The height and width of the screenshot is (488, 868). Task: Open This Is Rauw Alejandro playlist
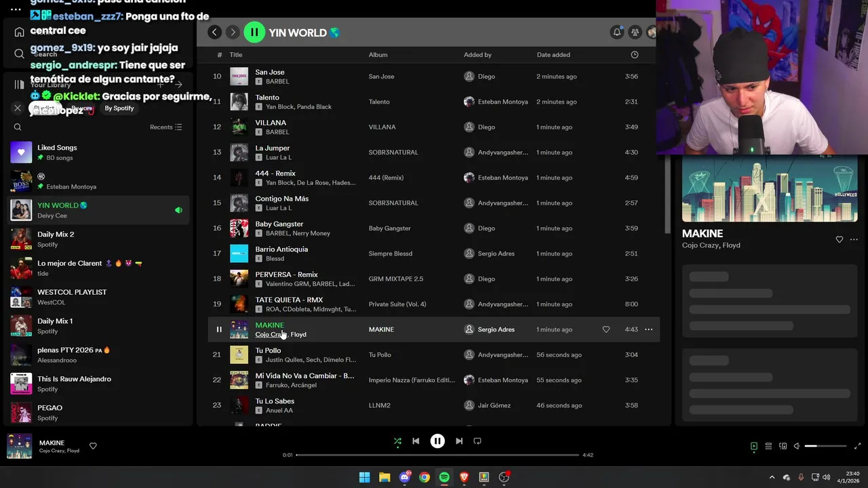tap(98, 384)
